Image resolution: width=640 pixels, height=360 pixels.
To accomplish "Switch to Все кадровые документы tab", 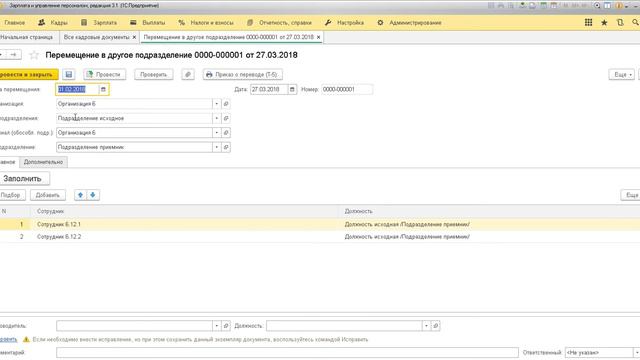I will (x=96, y=37).
